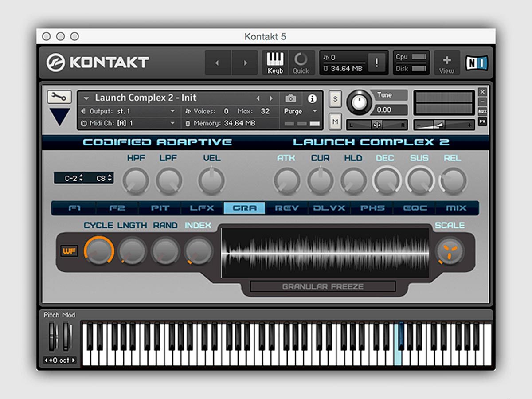This screenshot has height=399, width=532.
Task: Switch to the LFX tab
Action: click(x=202, y=208)
